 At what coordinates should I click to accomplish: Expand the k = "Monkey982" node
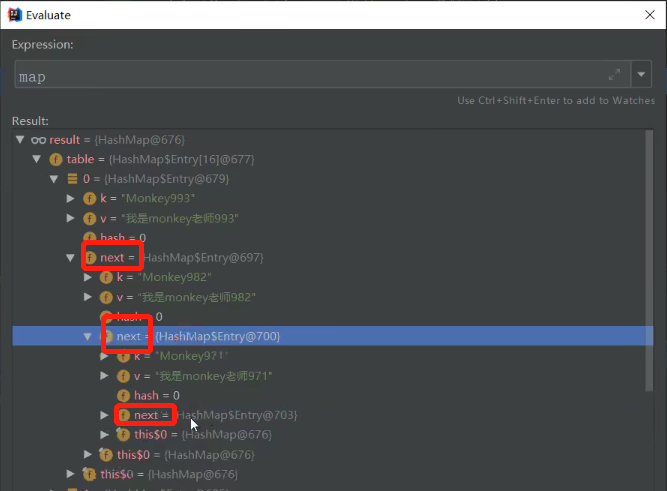coord(88,277)
